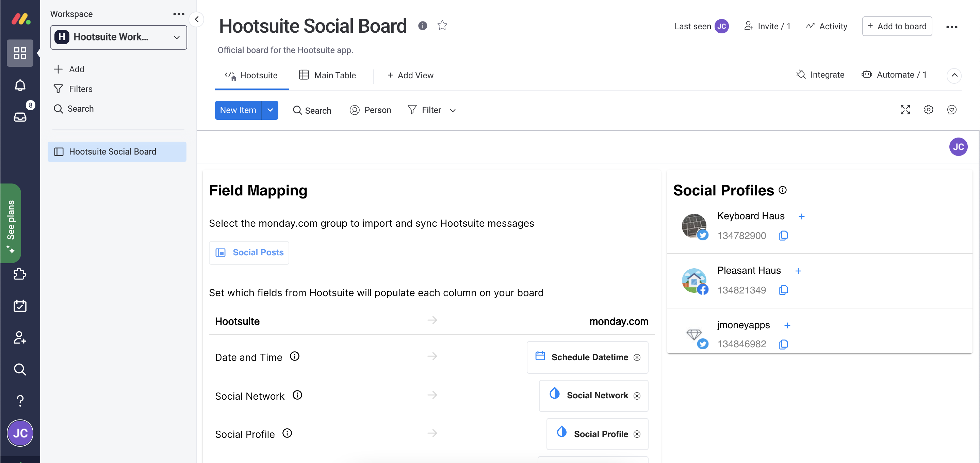Open the board options three-dot menu
The image size is (980, 463).
[x=952, y=26]
